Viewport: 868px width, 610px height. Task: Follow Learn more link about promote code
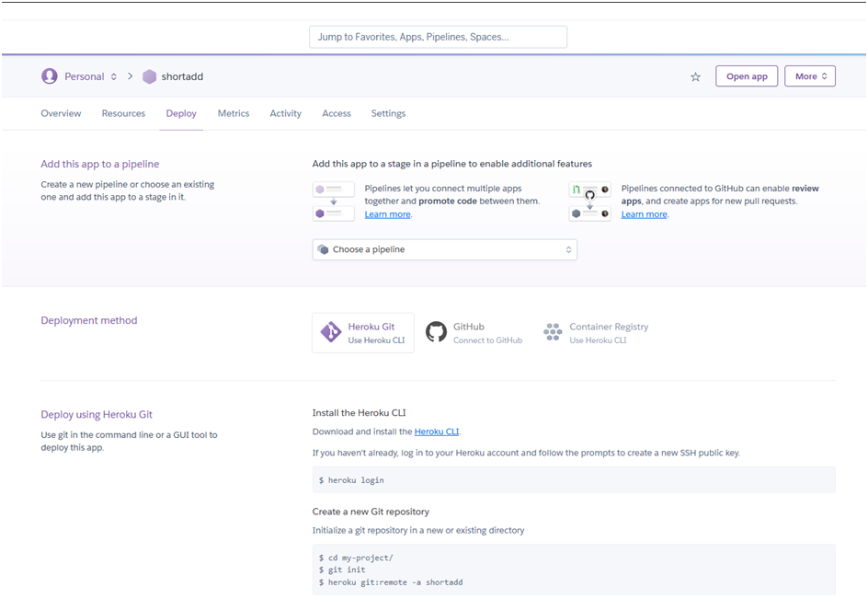[387, 214]
